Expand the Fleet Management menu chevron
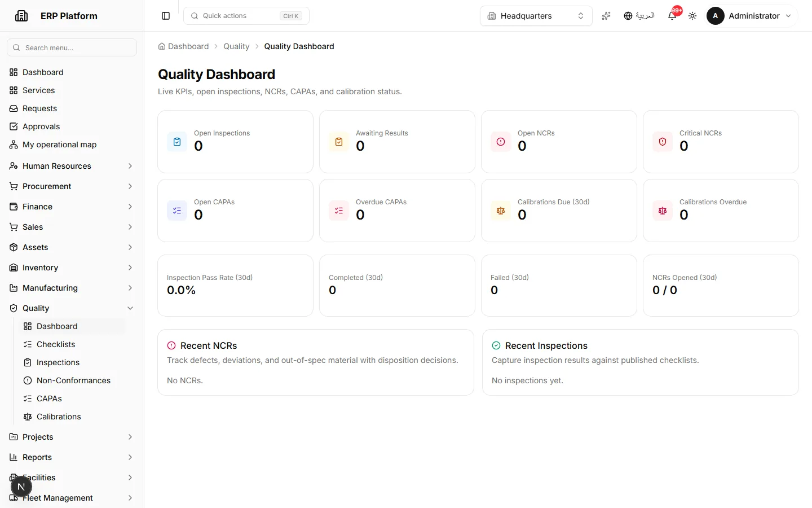The width and height of the screenshot is (812, 508). click(x=130, y=498)
